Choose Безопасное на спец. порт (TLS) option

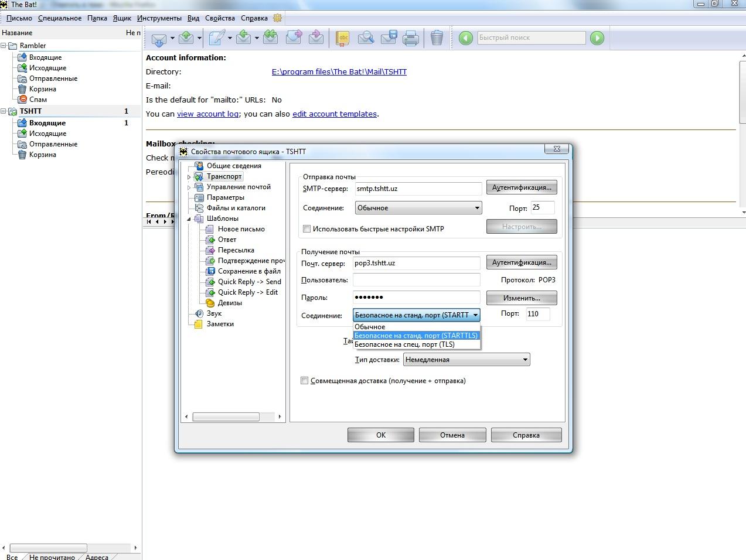click(x=417, y=344)
